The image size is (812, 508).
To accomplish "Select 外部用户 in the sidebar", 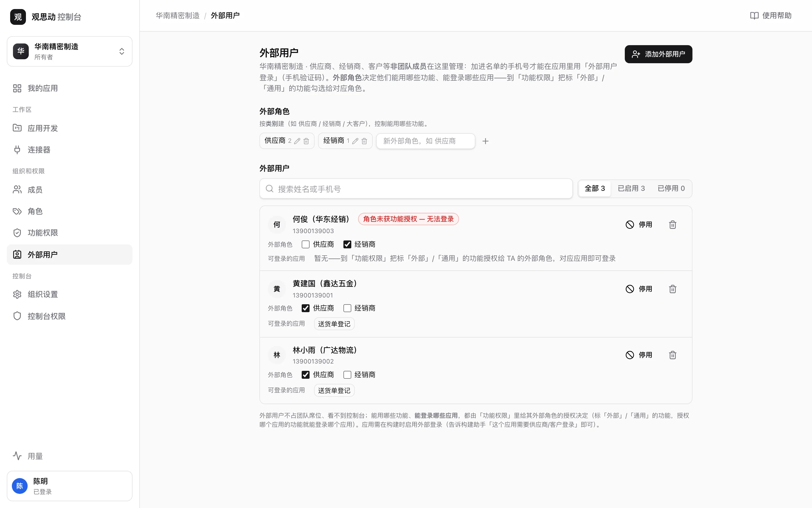I will [x=69, y=255].
